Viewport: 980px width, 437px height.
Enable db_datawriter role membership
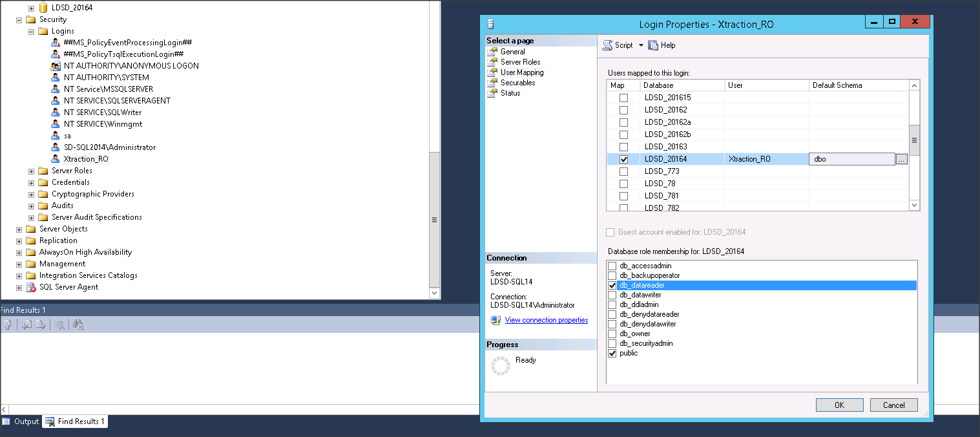612,294
